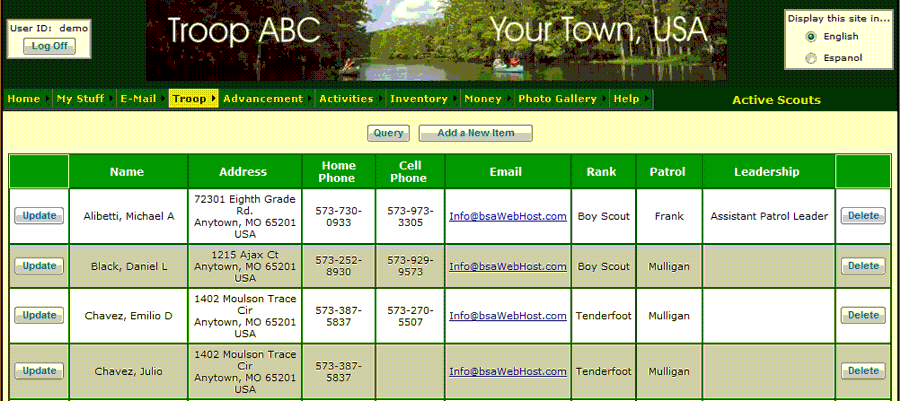
Task: Update the Chavez, Emilio D record
Action: (x=39, y=316)
